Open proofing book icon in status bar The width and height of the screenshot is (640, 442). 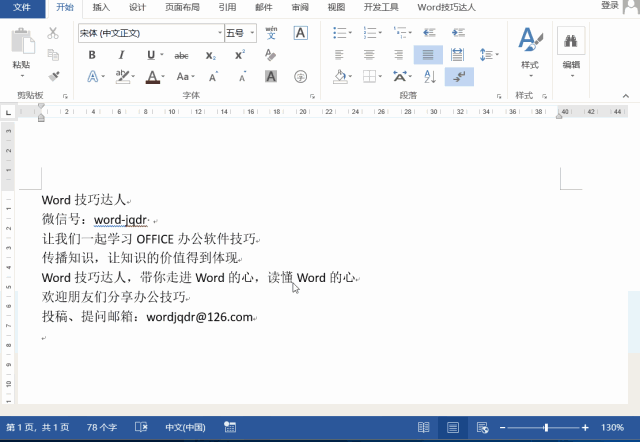(141, 427)
